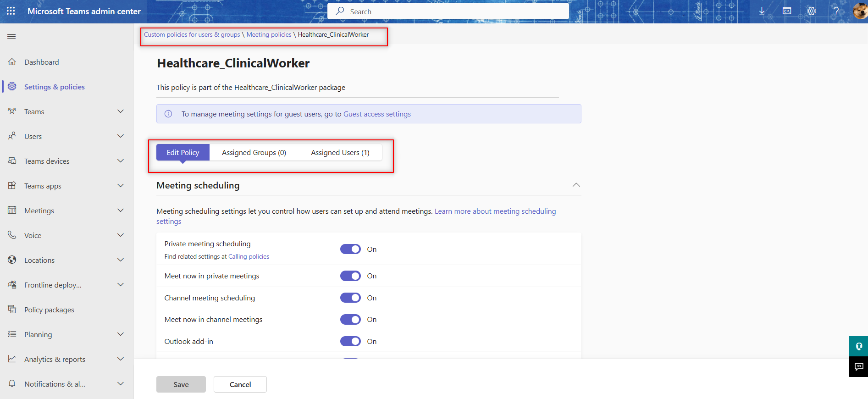Open the app launcher waffle icon

tap(11, 11)
